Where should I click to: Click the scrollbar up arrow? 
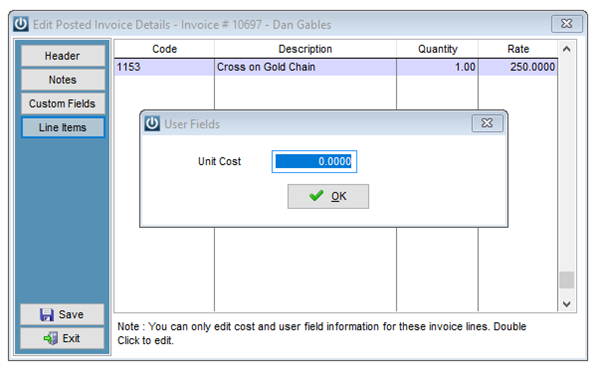tap(567, 49)
